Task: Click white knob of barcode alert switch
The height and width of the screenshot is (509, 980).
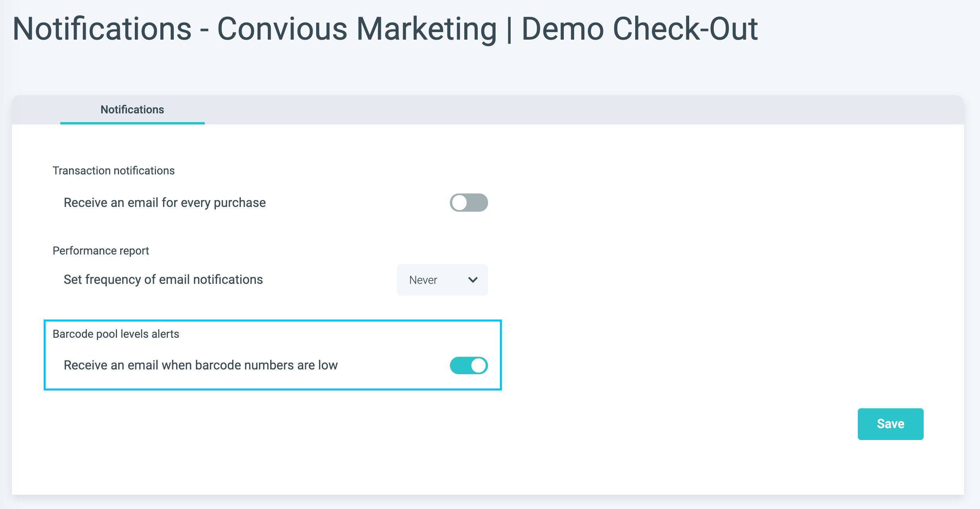Action: tap(478, 365)
